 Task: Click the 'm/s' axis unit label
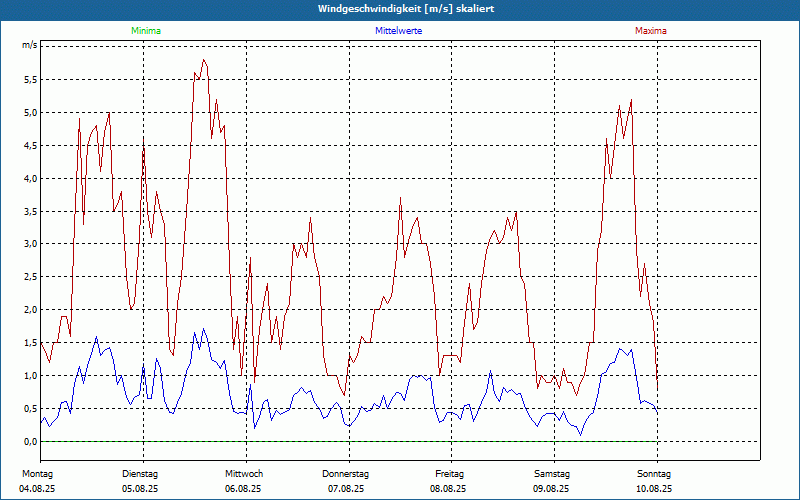tap(30, 45)
